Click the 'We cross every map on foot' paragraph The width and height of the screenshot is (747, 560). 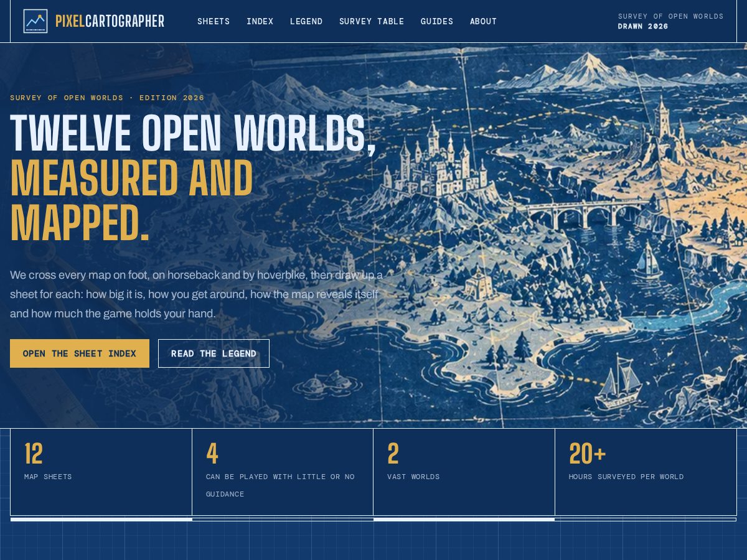[197, 294]
